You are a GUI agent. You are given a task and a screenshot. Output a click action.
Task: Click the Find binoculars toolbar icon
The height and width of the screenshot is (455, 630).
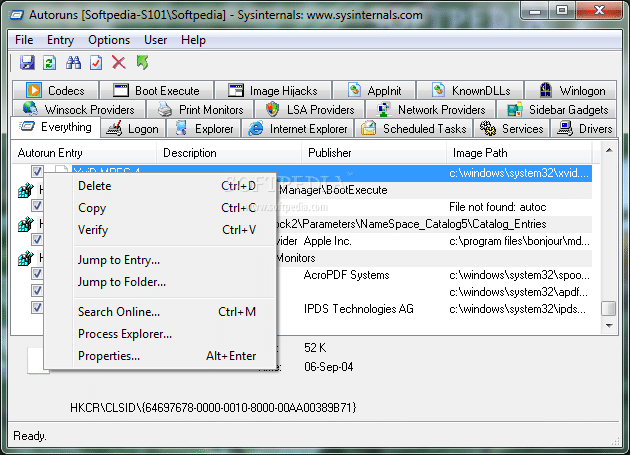click(73, 63)
